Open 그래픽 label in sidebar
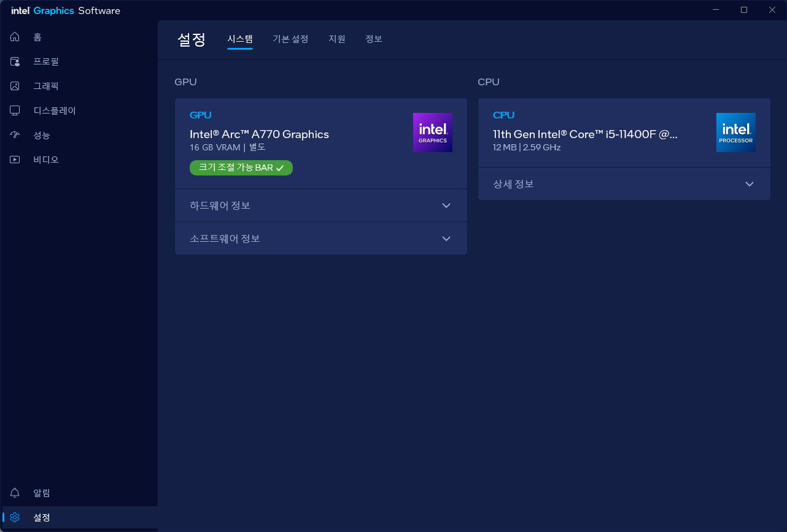The height and width of the screenshot is (532, 787). coord(46,86)
